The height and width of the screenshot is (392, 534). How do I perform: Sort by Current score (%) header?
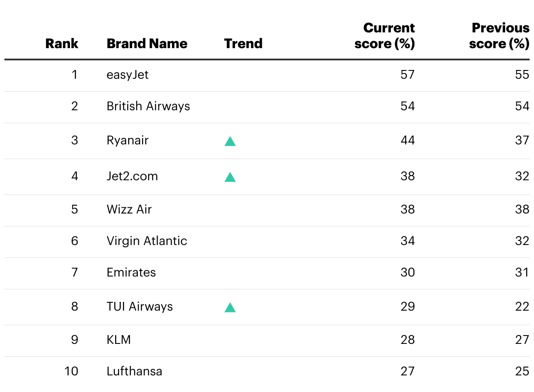pos(385,36)
